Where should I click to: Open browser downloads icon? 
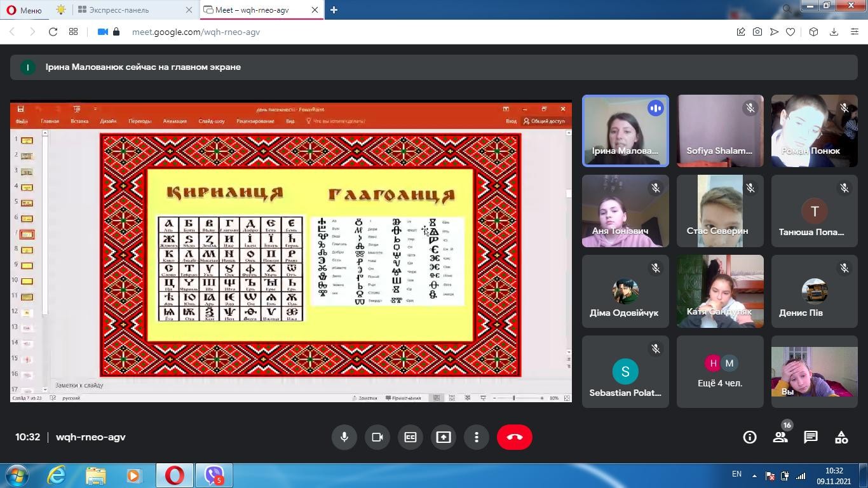[x=834, y=32]
